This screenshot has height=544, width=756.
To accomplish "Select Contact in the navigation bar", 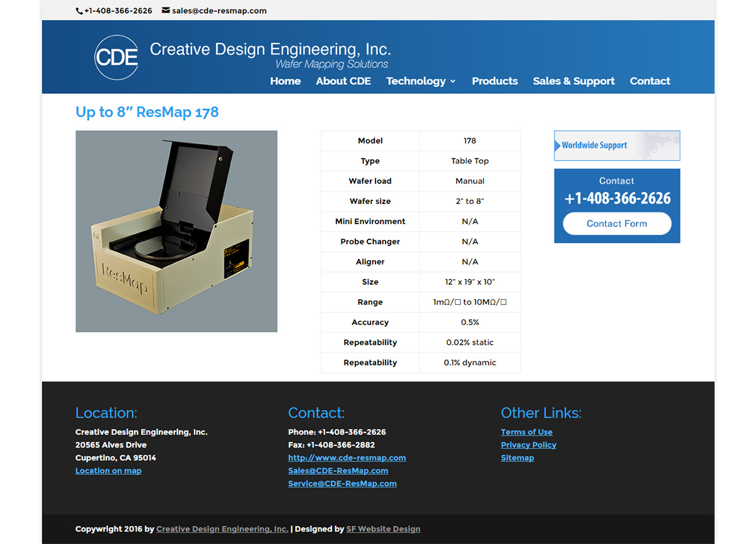I will click(x=650, y=81).
